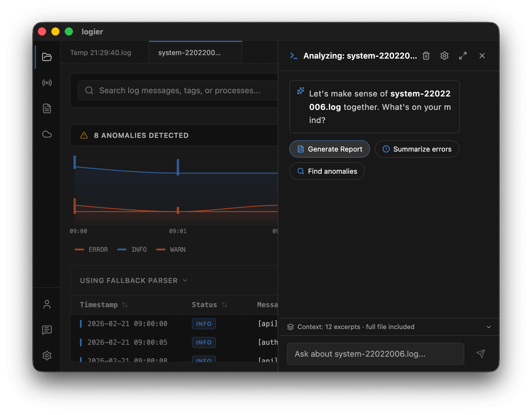Toggle INFO series in chart legend
This screenshot has width=532, height=415.
(x=132, y=249)
